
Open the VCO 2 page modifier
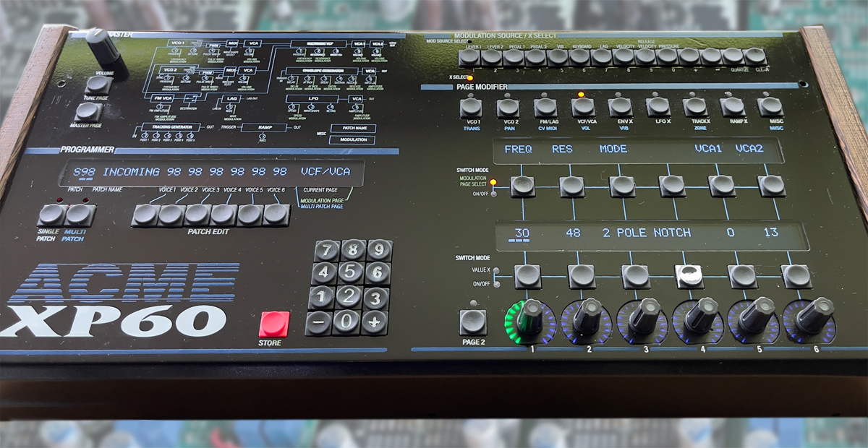point(509,108)
